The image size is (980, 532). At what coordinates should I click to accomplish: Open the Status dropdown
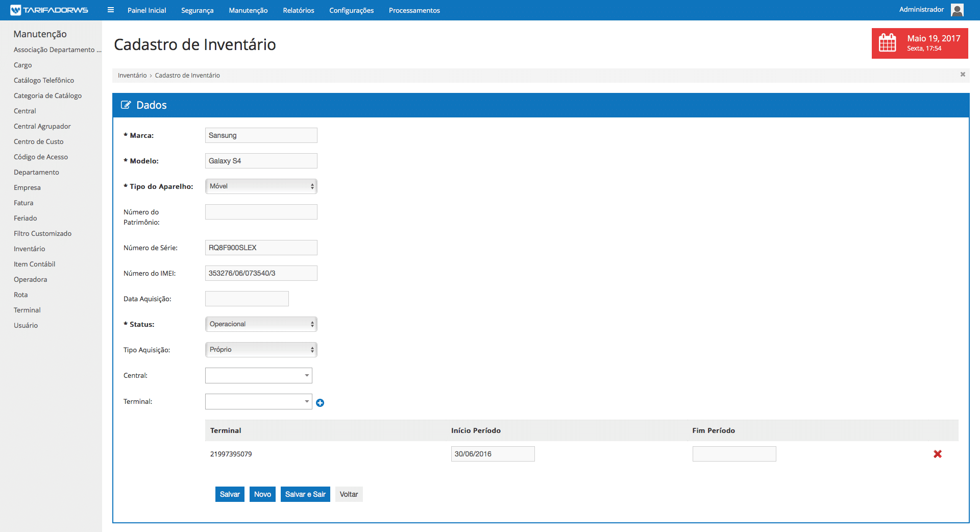(x=261, y=324)
